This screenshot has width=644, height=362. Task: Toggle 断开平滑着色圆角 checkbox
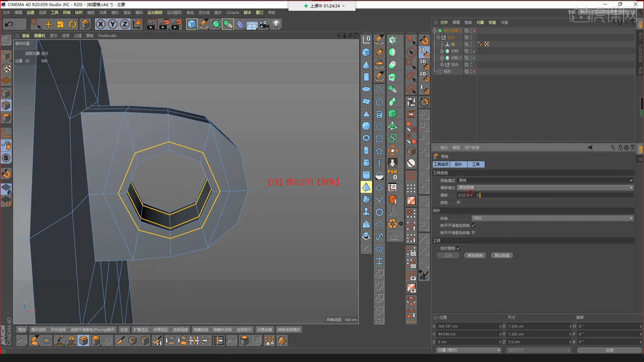pos(473,225)
